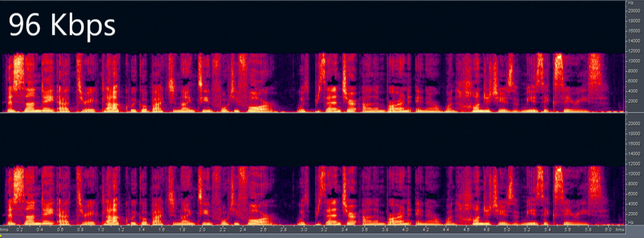Select the 12000 Hz label on the top channel axis
644x238 pixels.
click(634, 52)
